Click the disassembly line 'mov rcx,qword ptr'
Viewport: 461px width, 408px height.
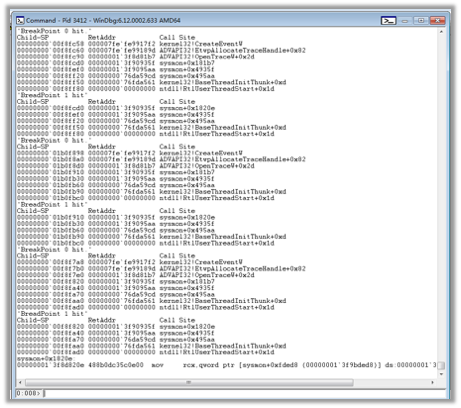227,365
